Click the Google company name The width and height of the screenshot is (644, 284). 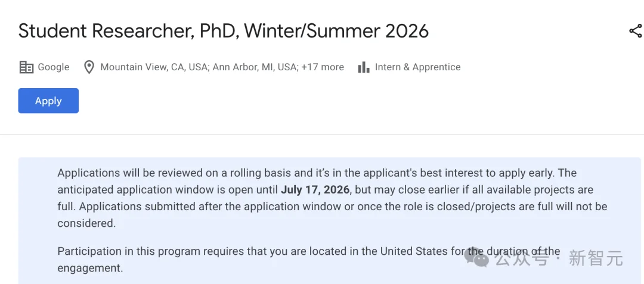coord(54,67)
